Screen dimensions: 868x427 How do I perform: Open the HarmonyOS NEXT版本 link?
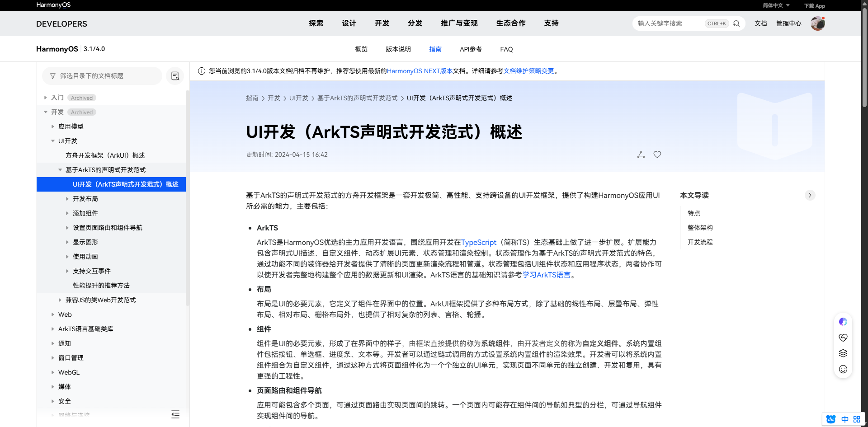click(x=420, y=71)
